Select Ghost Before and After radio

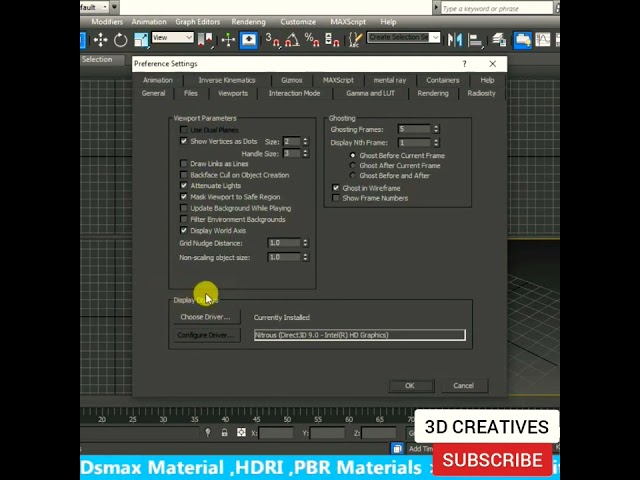click(x=353, y=176)
